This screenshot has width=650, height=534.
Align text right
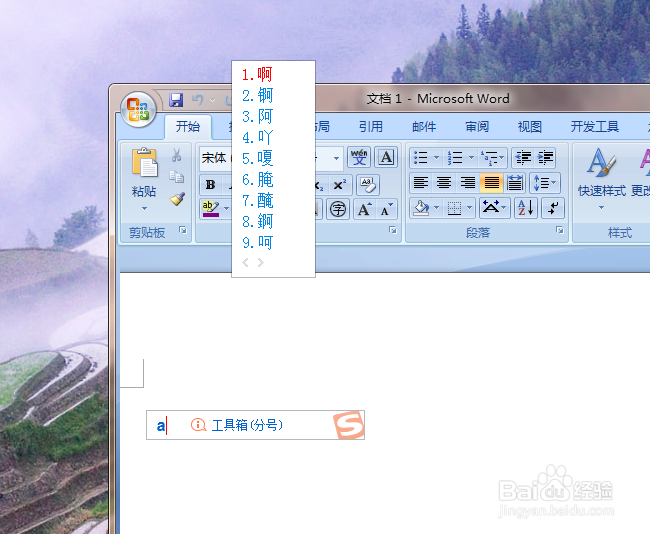pos(468,182)
